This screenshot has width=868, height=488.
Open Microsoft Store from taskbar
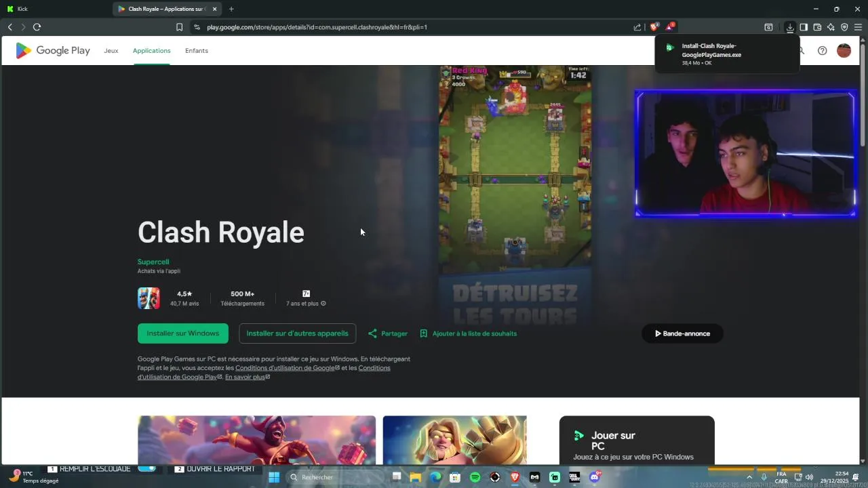(455, 477)
